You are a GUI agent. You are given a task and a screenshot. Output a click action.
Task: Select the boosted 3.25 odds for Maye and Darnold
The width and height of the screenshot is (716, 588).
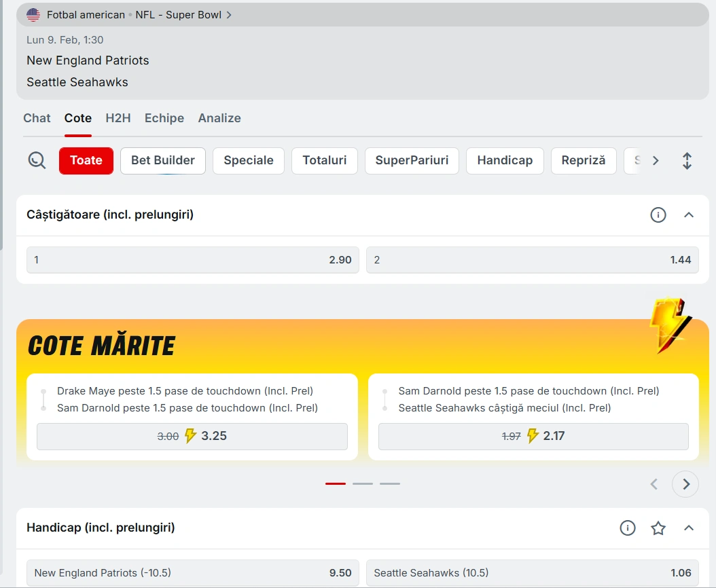tap(192, 436)
